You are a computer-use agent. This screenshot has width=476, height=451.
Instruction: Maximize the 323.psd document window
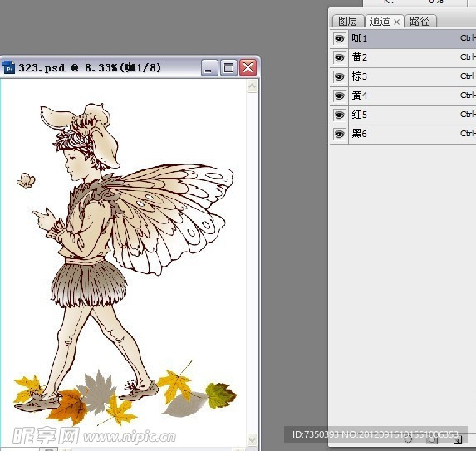click(x=228, y=67)
